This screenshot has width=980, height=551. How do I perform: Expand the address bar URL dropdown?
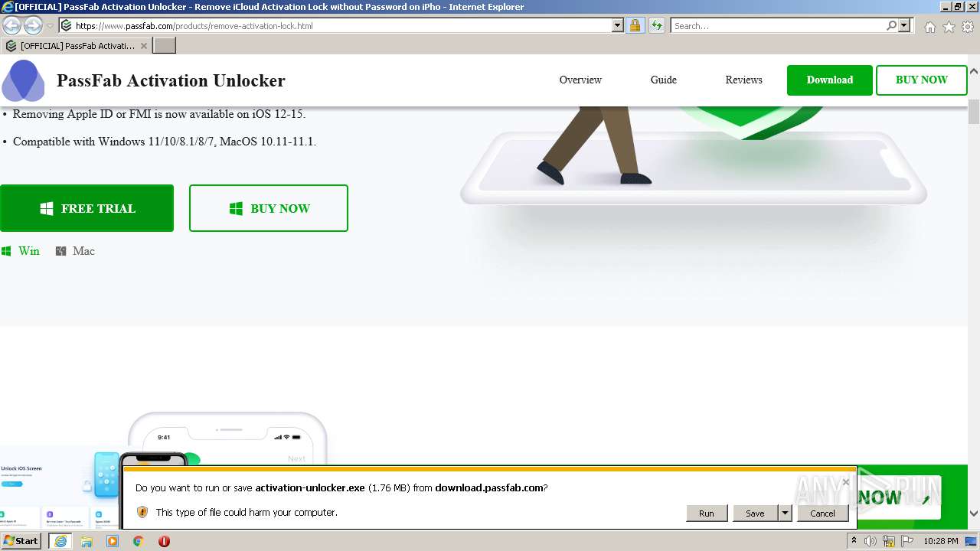tap(618, 26)
